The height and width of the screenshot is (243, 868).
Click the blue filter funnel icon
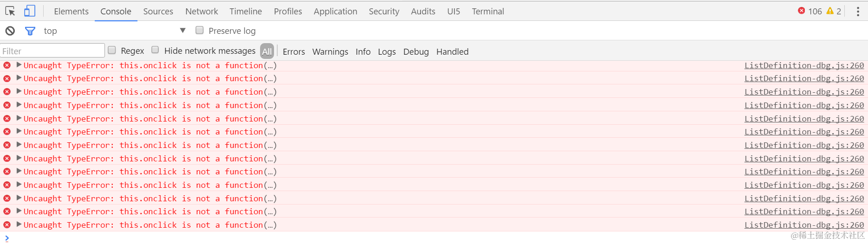coord(30,31)
